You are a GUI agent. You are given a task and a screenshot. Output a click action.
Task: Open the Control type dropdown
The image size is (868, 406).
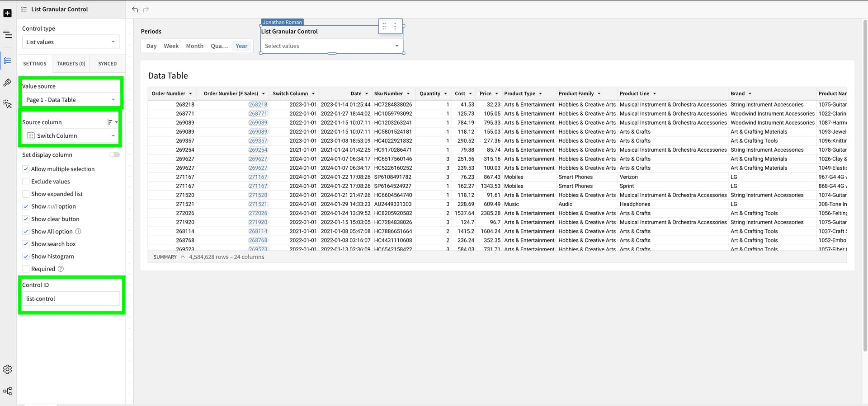point(71,42)
